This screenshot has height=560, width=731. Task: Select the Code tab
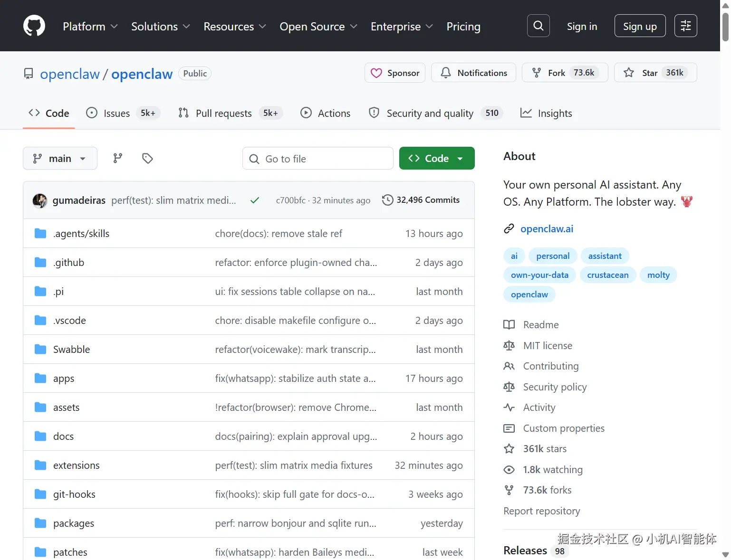click(49, 113)
